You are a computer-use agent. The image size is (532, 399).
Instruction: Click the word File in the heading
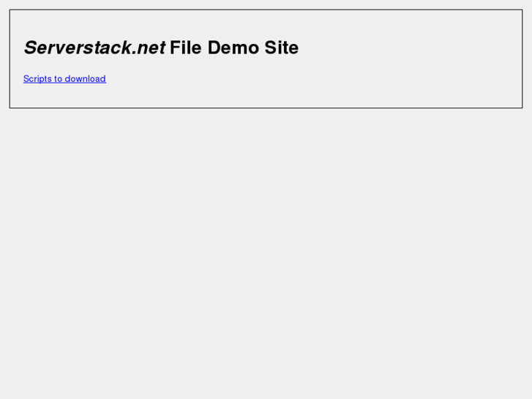pos(186,48)
